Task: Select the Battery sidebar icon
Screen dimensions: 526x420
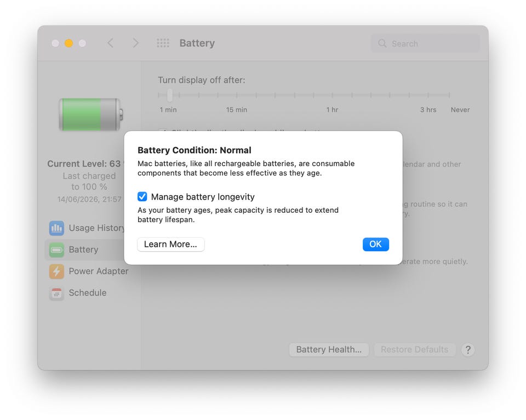Action: pyautogui.click(x=56, y=249)
